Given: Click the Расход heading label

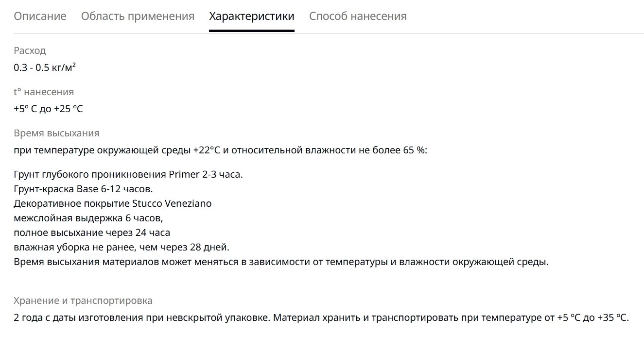Looking at the screenshot, I should pos(30,50).
